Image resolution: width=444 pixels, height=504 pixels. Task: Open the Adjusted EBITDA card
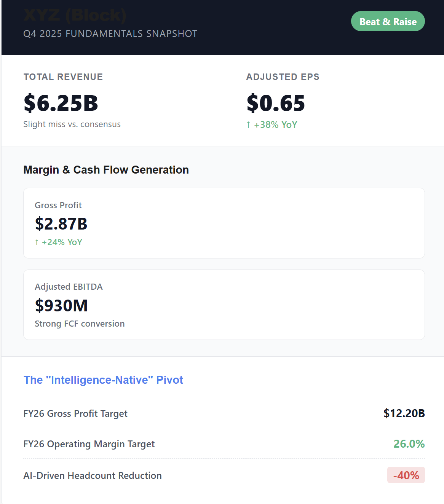coord(224,305)
